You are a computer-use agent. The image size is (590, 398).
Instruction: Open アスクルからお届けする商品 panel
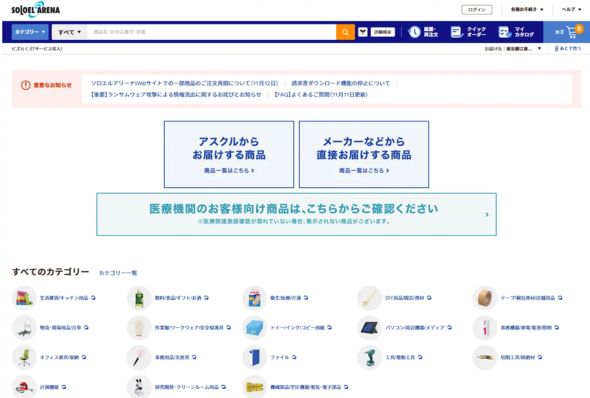pos(229,154)
